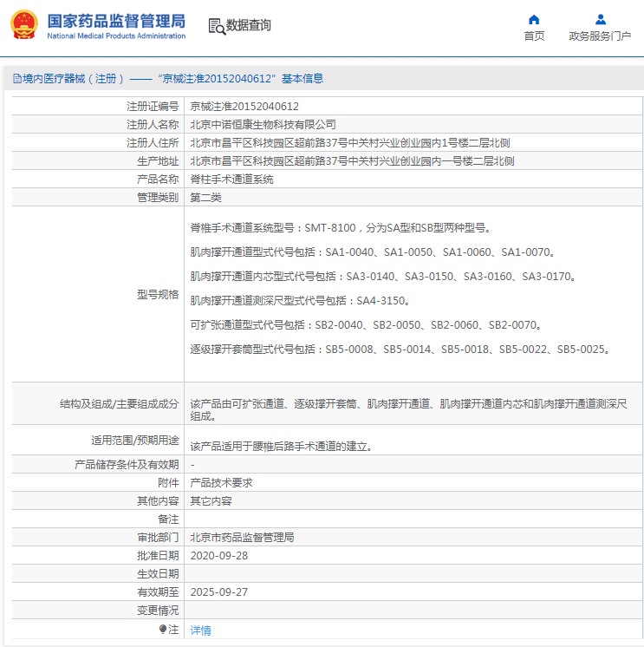Click the SA1-0040 model codes line
Viewport: 644px width, 647px height.
point(373,252)
